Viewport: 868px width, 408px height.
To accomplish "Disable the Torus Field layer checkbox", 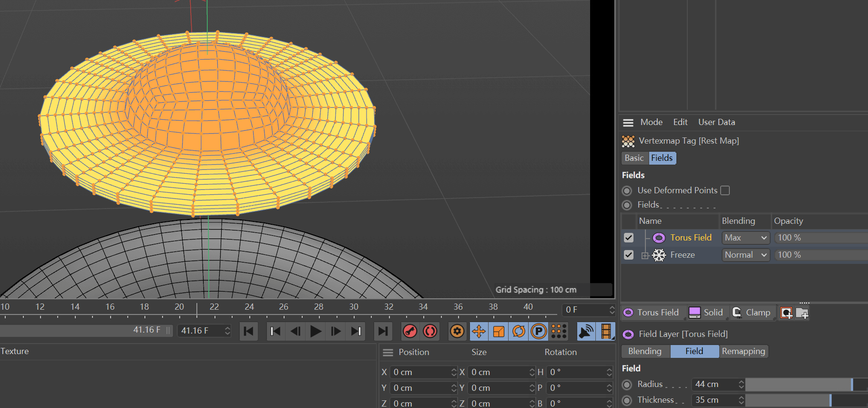I will click(x=629, y=238).
